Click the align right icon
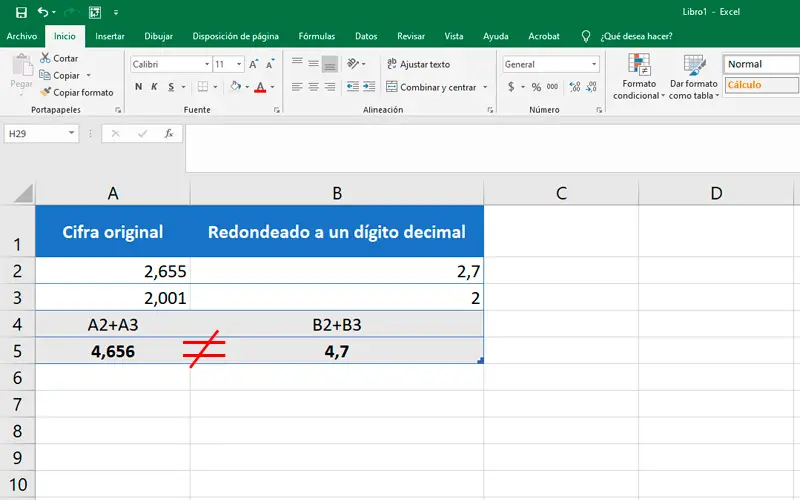Image resolution: width=800 pixels, height=500 pixels. click(x=330, y=87)
